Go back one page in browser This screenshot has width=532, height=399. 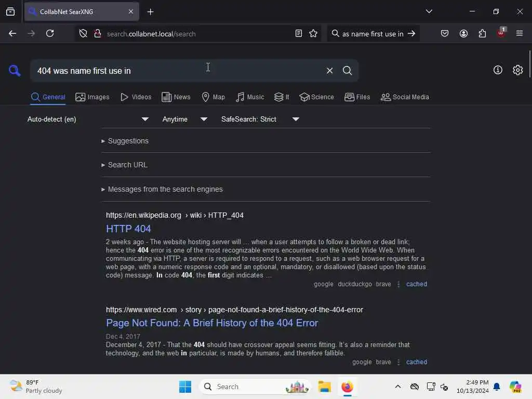(12, 33)
